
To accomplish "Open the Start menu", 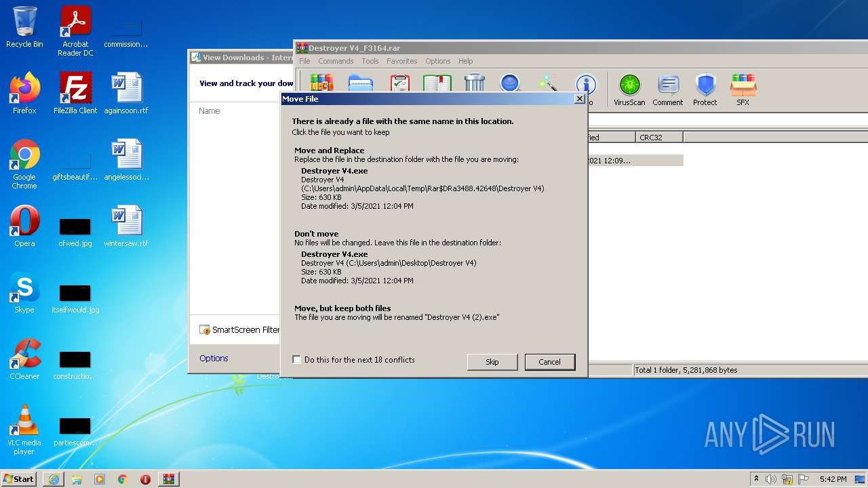I will [x=18, y=479].
